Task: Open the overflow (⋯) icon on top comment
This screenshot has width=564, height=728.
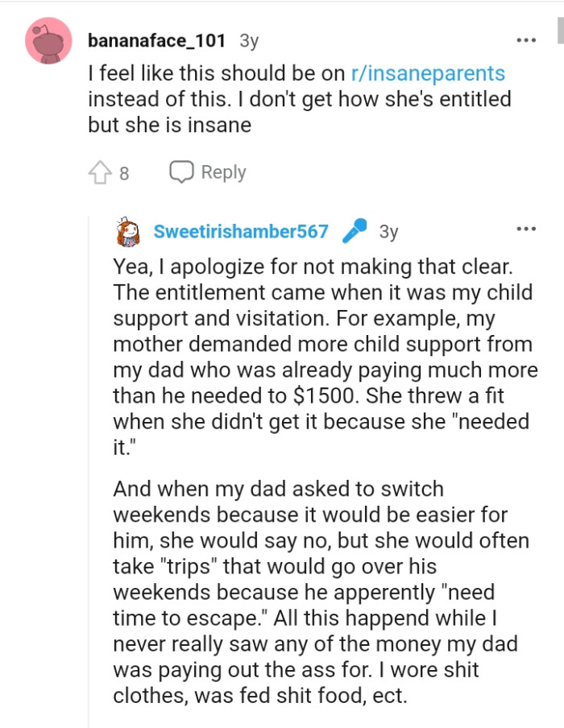Action: [527, 39]
